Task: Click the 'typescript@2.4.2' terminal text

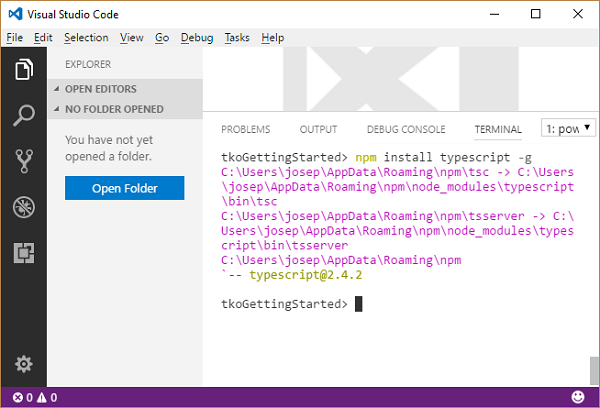Action: pyautogui.click(x=305, y=275)
